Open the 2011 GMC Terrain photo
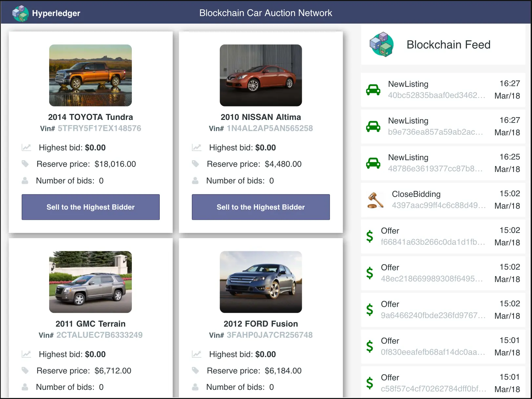This screenshot has width=532, height=399. click(x=91, y=282)
